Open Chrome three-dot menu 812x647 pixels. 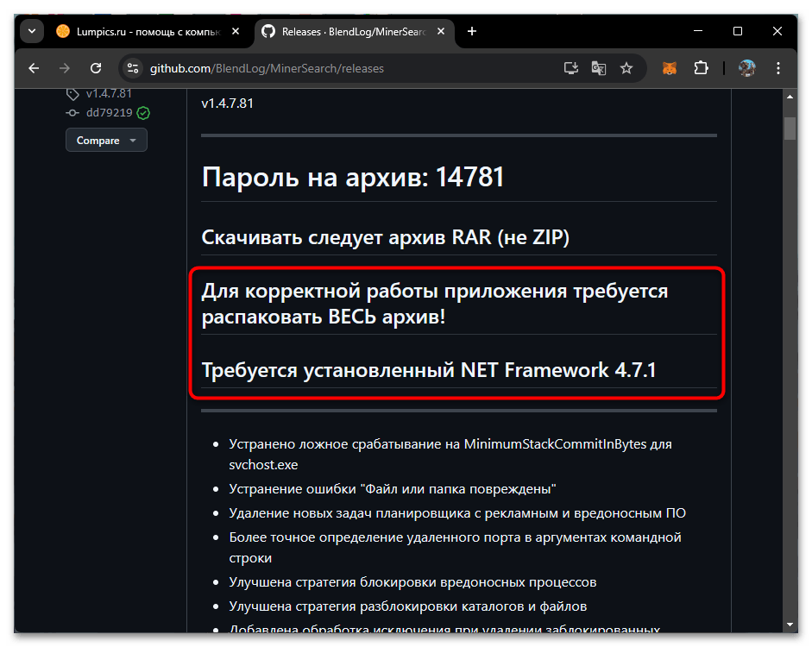tap(777, 68)
